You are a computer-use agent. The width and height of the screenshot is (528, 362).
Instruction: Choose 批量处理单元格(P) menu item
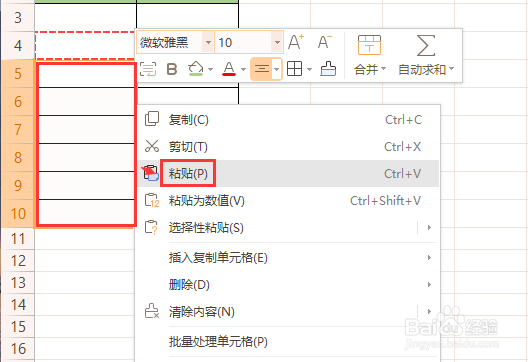288,342
